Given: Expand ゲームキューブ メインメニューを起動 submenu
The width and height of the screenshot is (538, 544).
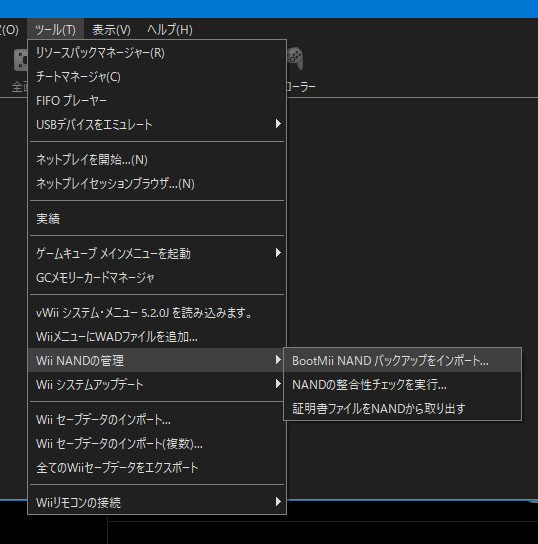Looking at the screenshot, I should (x=157, y=254).
